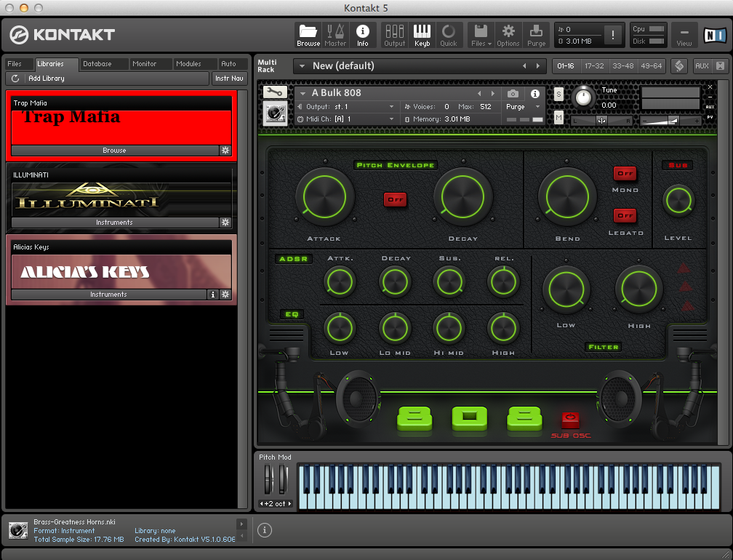733x560 pixels.
Task: Click the libraries panel scrollbar
Action: pos(242,299)
